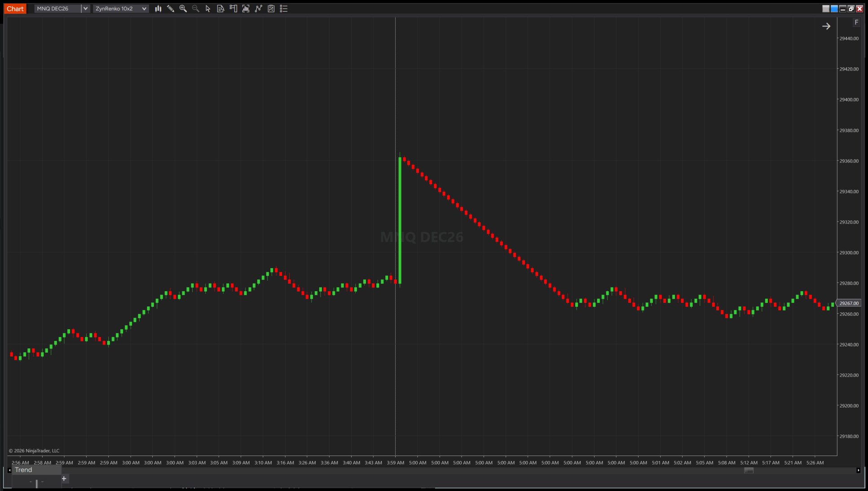Image resolution: width=868 pixels, height=491 pixels.
Task: Click the 29360.00 price axis label
Action: click(849, 161)
